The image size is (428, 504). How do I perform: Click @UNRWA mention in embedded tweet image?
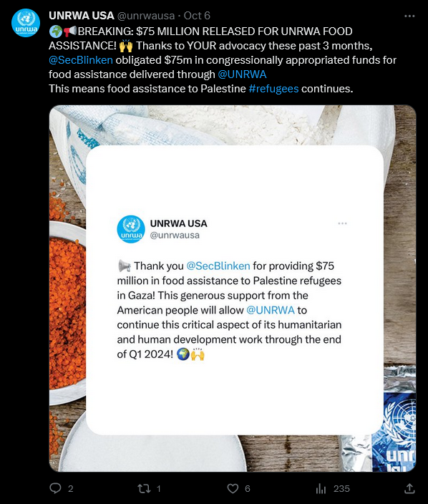pos(271,310)
